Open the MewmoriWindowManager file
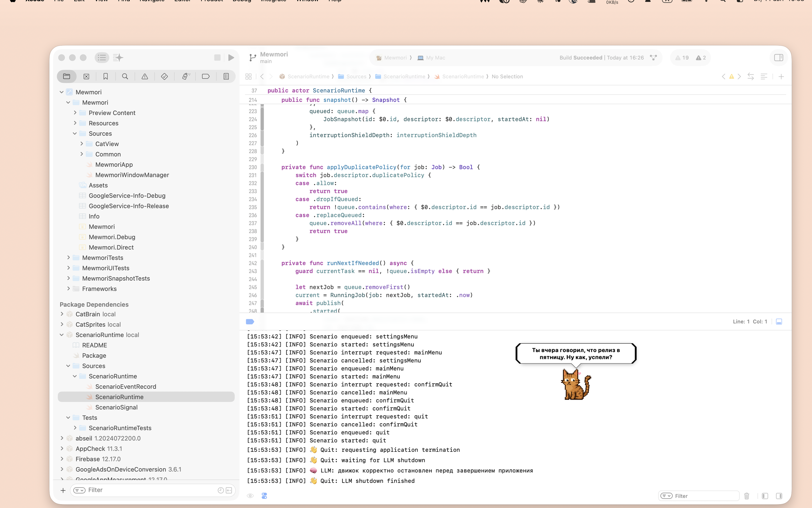This screenshot has width=812, height=508. [132, 175]
